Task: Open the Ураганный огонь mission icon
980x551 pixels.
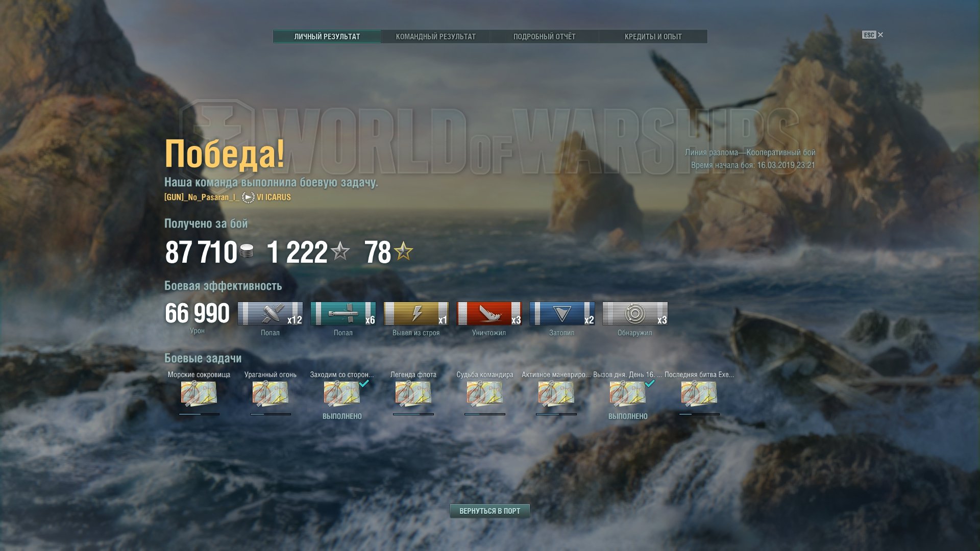Action: tap(270, 394)
